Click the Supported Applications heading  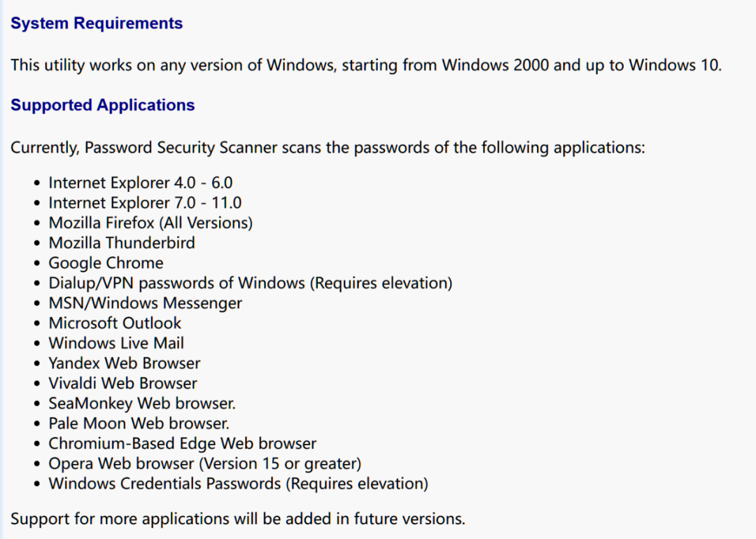click(102, 105)
